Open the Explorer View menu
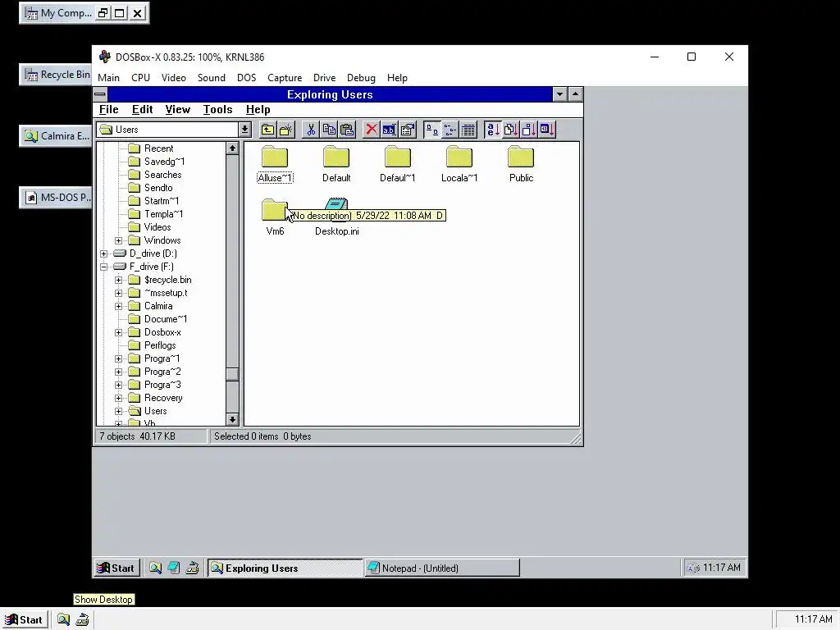The image size is (840, 630). 178,109
